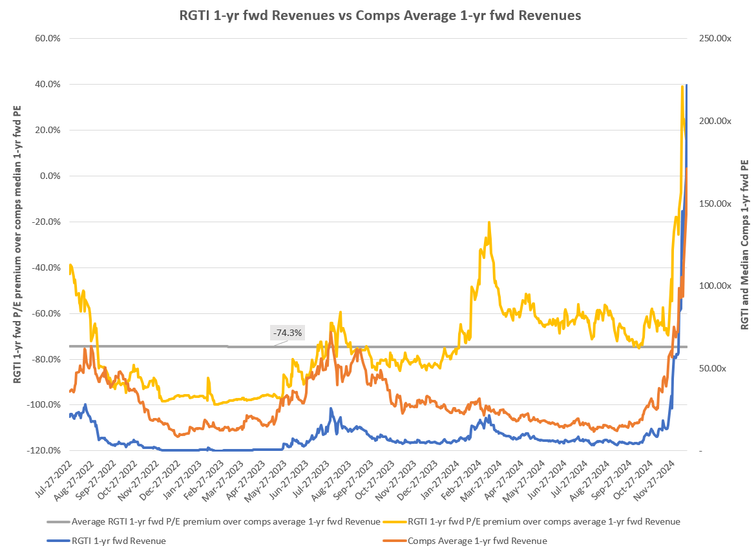Click the -100.0% left axis label

(x=45, y=405)
